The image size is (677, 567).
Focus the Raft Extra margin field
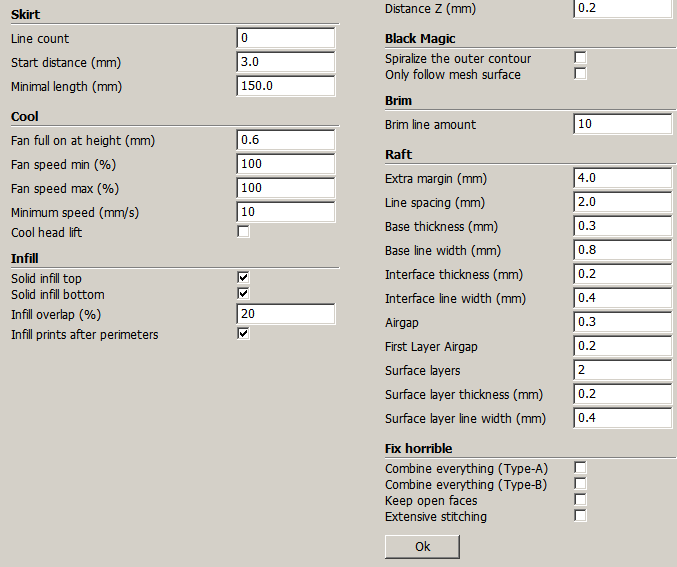coord(622,178)
